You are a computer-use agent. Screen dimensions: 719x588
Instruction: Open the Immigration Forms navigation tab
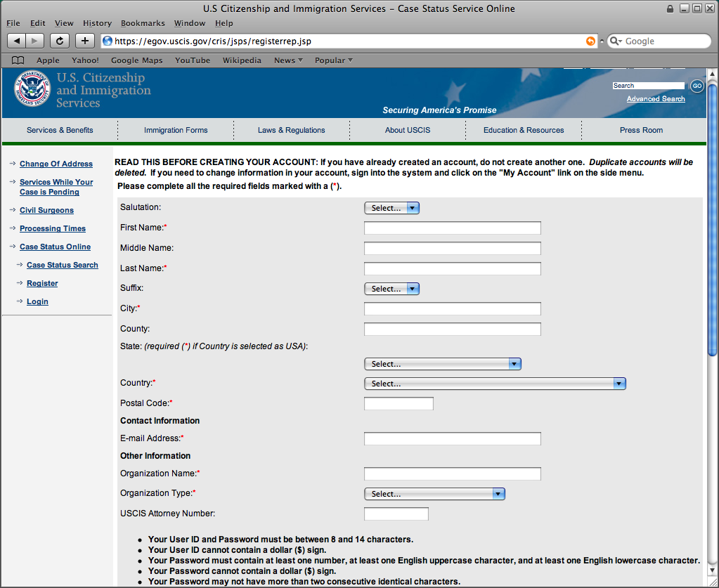176,130
